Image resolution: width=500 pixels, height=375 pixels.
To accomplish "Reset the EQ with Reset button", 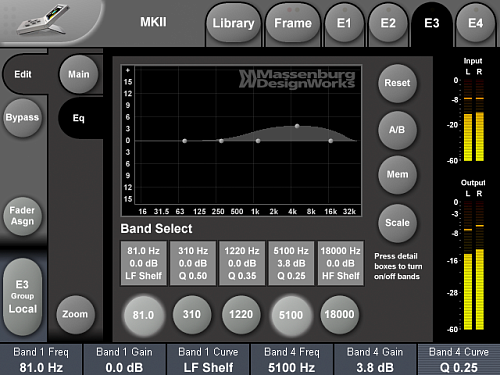I will [397, 83].
